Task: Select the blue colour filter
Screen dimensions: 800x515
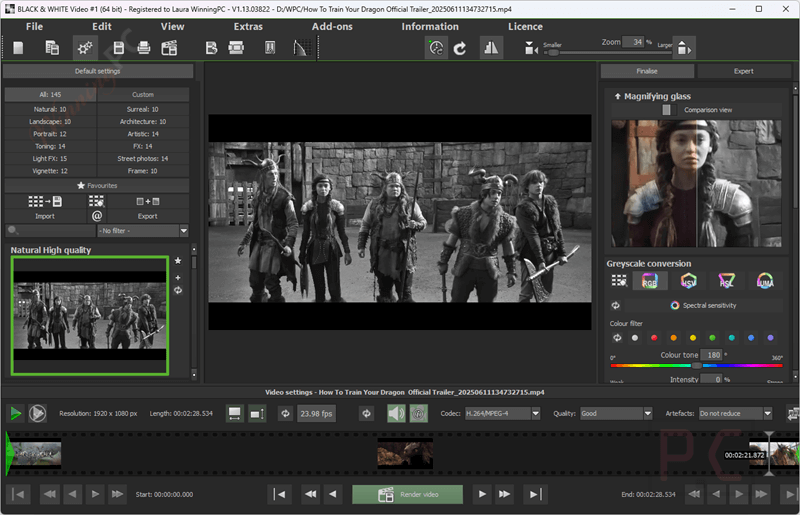Action: coord(751,337)
